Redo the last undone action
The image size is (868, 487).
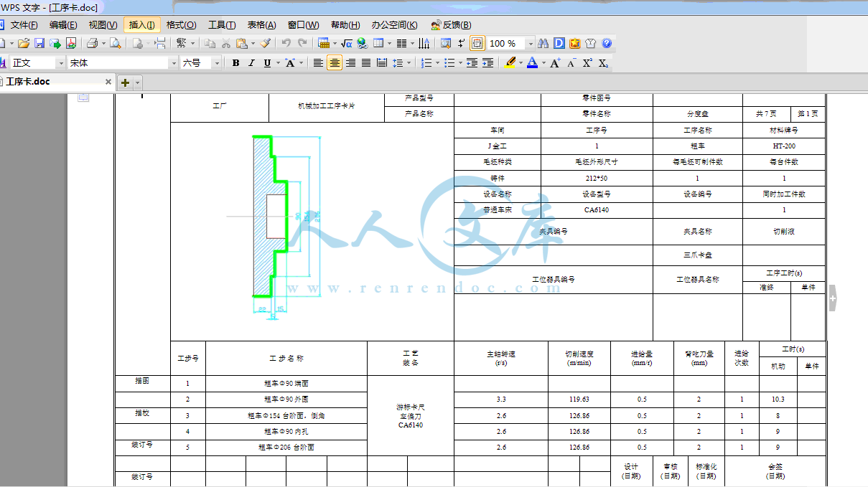tap(302, 43)
